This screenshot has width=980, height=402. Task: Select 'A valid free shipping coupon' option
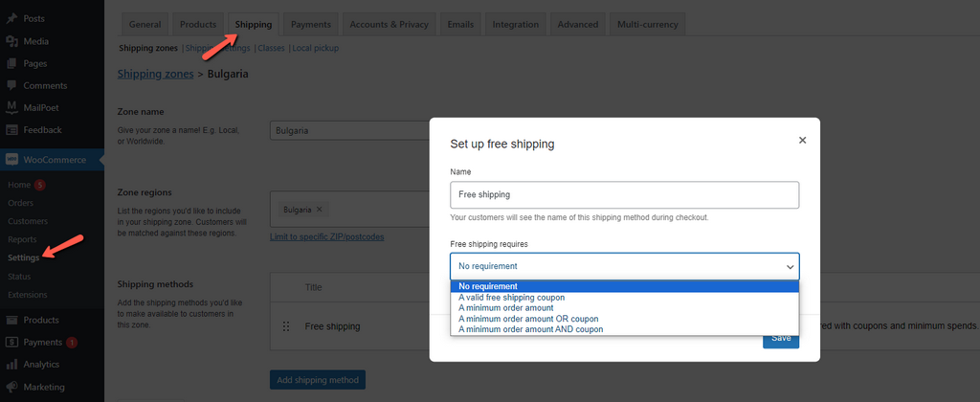511,298
